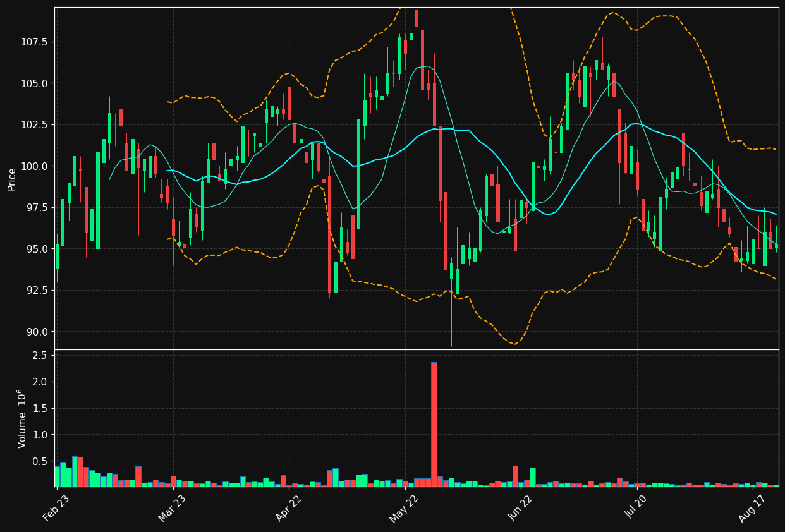Click the 'Aug 17' date label
Image resolution: width=785 pixels, height=532 pixels.
click(x=753, y=509)
